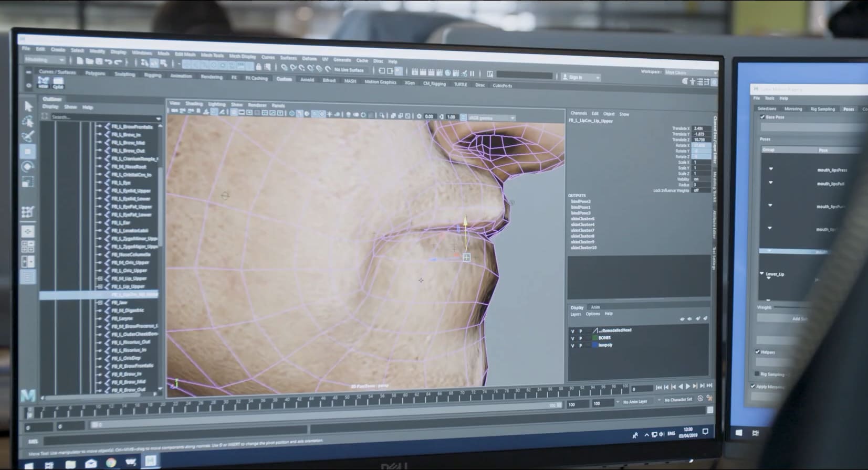Click the IPR render pause icon
868x470 pixels.
[472, 73]
